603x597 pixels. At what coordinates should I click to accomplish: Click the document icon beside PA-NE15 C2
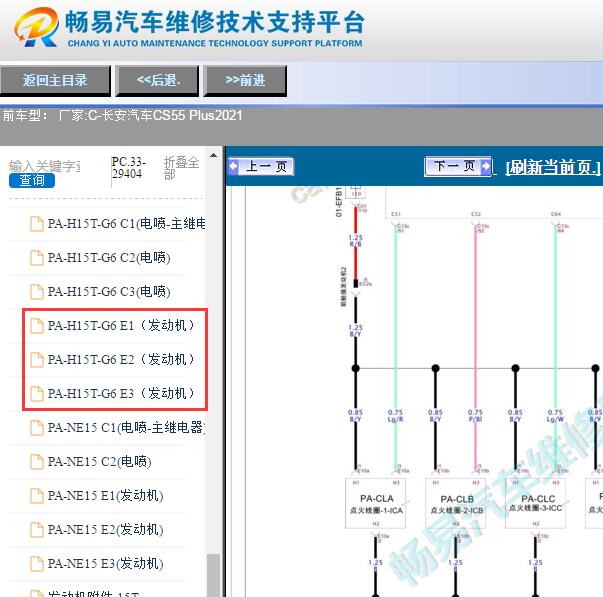pyautogui.click(x=37, y=462)
